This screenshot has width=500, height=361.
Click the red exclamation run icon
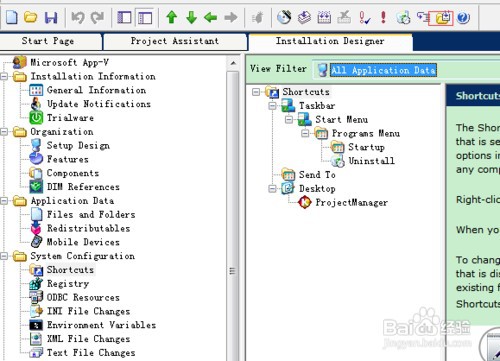click(383, 17)
